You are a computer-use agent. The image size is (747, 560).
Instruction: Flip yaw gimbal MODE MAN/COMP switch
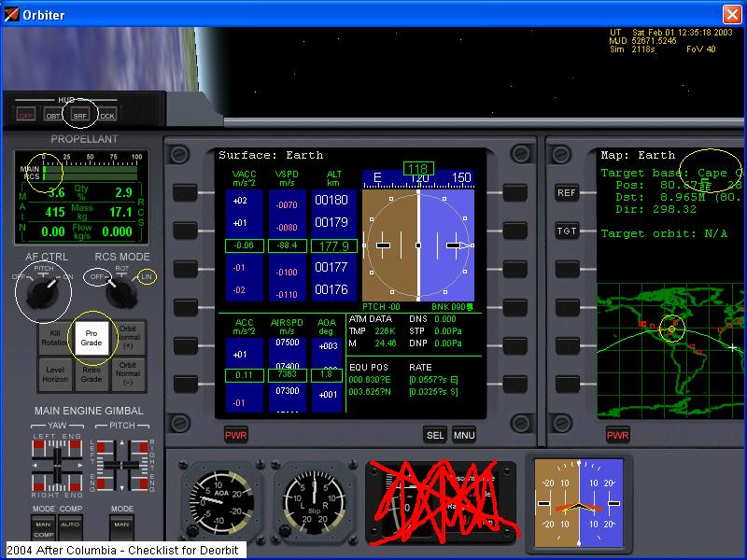(43, 527)
